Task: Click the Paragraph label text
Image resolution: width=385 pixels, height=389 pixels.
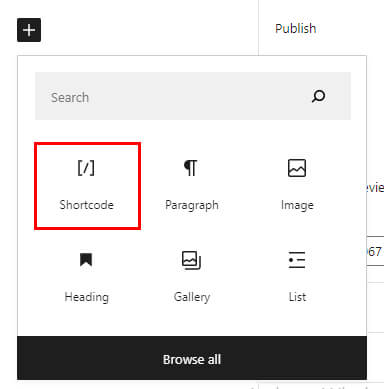Action: 192,205
